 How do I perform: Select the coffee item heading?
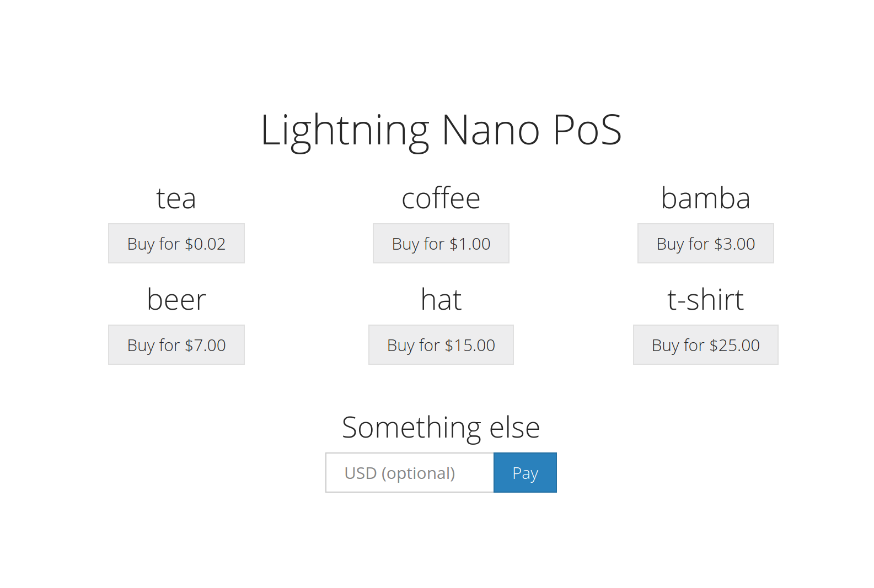coord(441,198)
